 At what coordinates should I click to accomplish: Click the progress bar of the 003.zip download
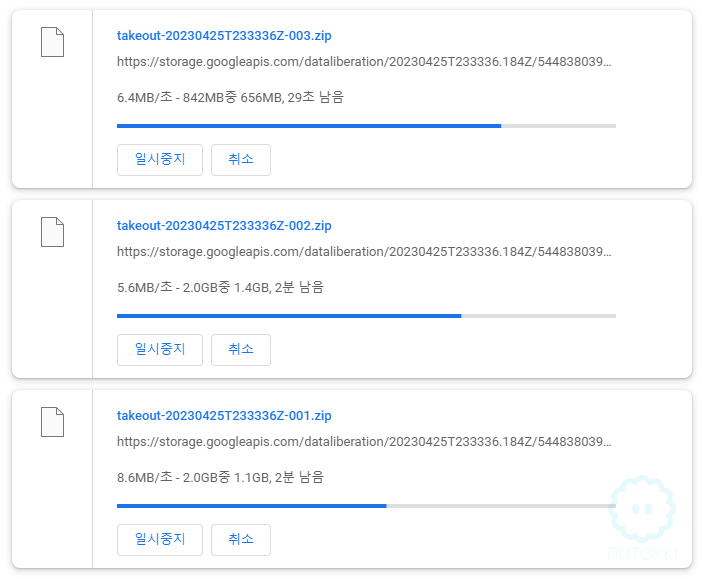pos(366,126)
